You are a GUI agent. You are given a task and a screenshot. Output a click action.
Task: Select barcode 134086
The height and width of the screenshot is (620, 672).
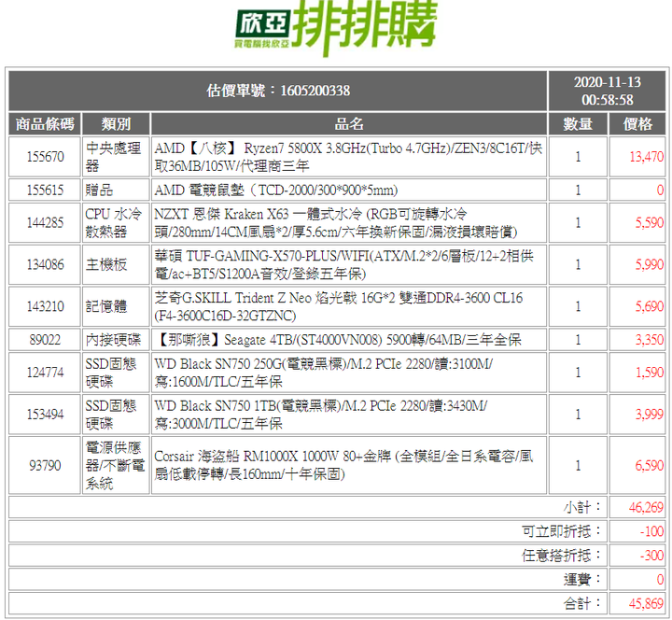pyautogui.click(x=45, y=264)
